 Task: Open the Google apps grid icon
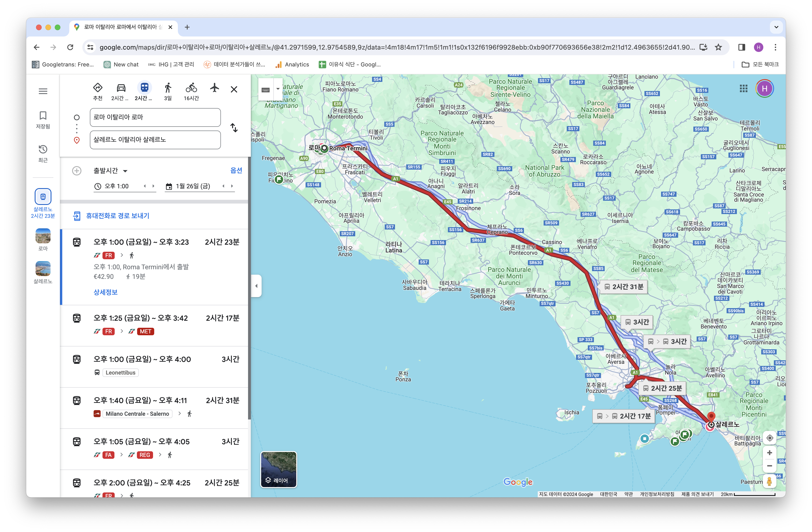point(743,89)
